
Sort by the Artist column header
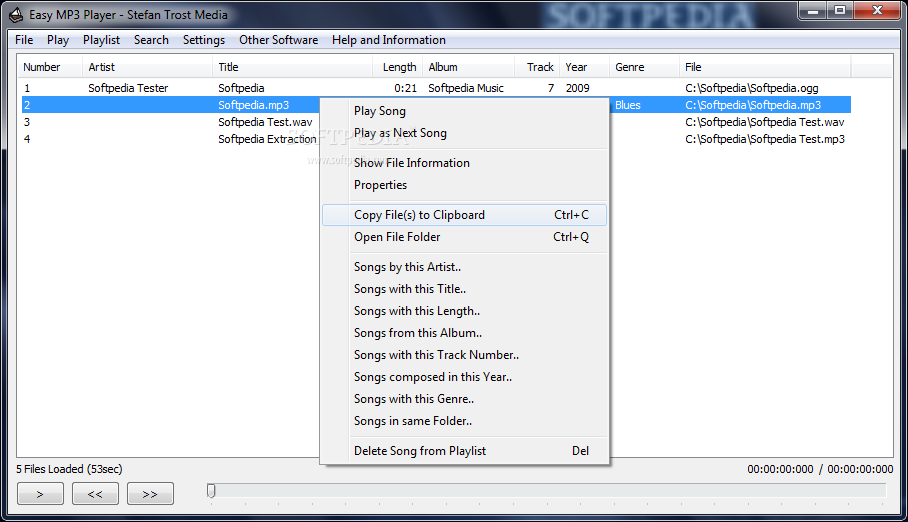[x=147, y=67]
